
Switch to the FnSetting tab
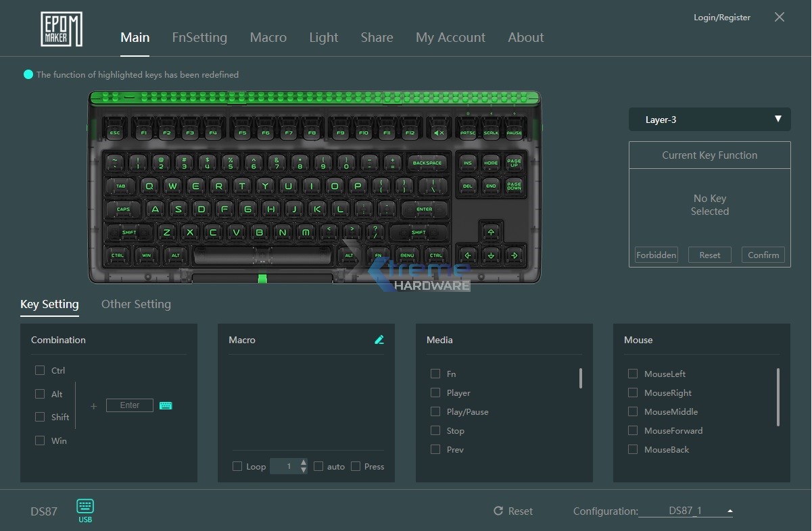pyautogui.click(x=199, y=37)
